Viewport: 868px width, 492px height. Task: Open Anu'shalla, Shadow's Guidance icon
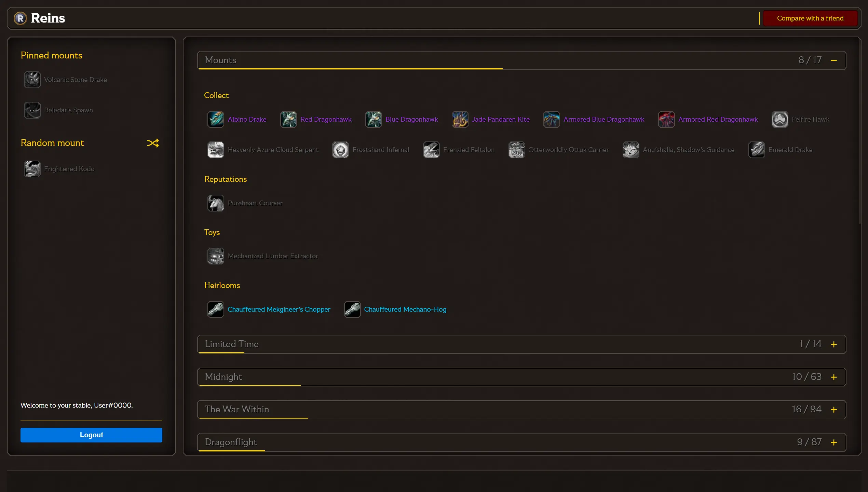pos(631,150)
